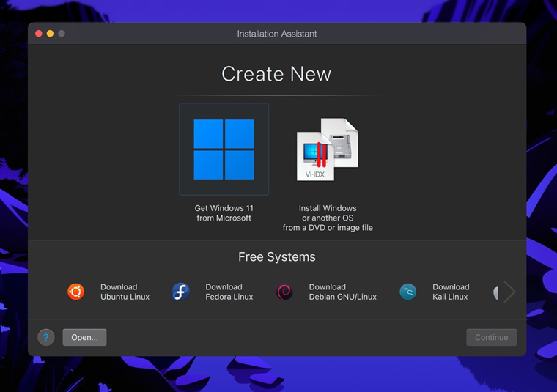Screen dimensions: 557x392
Task: Click the Kali Linux dragon icon
Action: pos(407,292)
